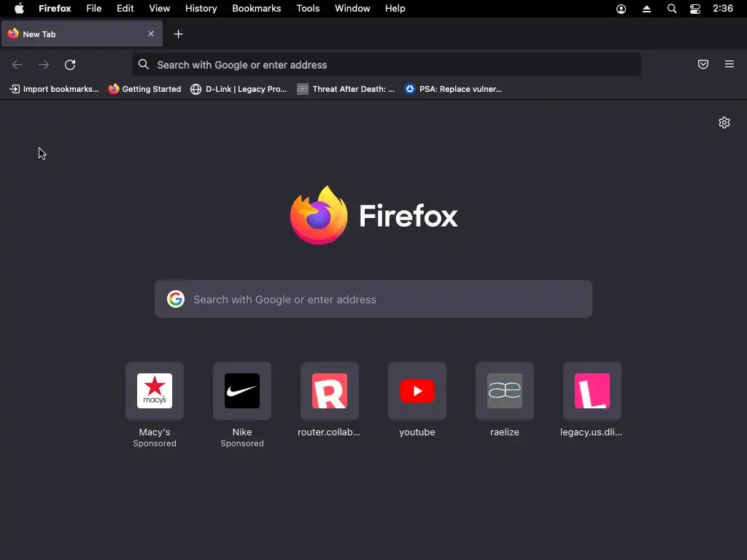This screenshot has height=560, width=747.
Task: Open new tab personalization gear
Action: click(x=724, y=122)
